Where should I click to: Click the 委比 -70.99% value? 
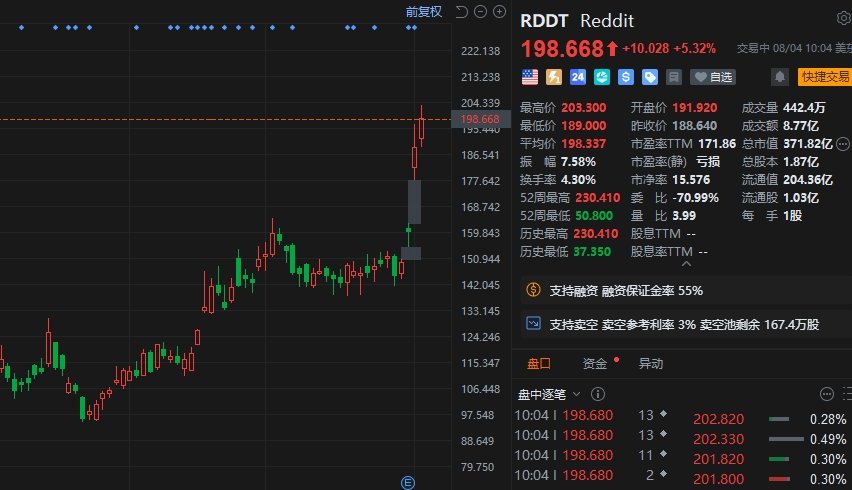click(x=696, y=198)
